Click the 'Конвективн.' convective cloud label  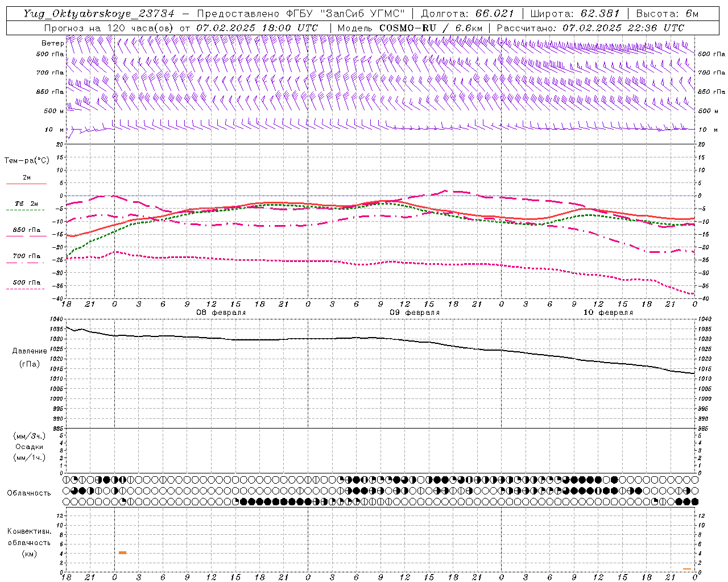pos(29,531)
